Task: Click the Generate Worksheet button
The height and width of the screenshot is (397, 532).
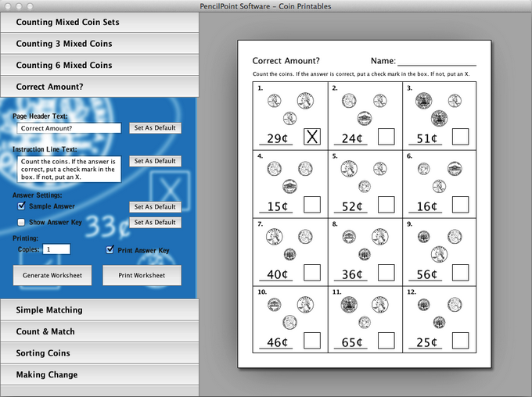Action: (x=52, y=275)
